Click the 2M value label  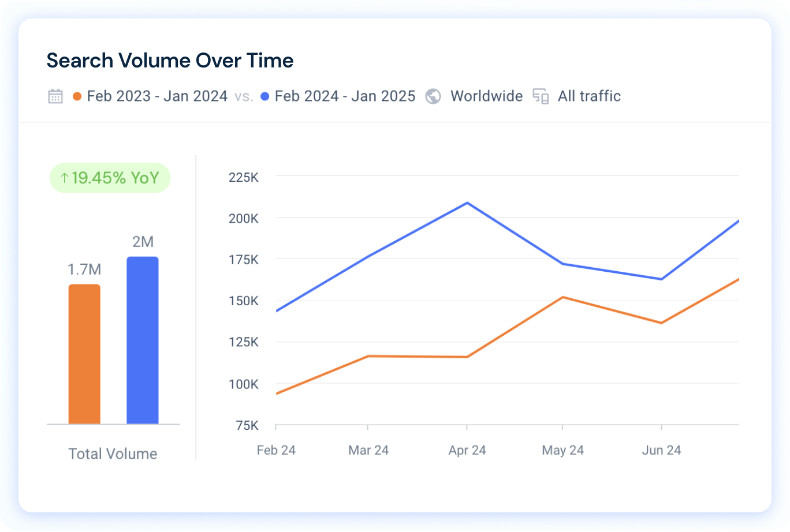click(x=143, y=242)
